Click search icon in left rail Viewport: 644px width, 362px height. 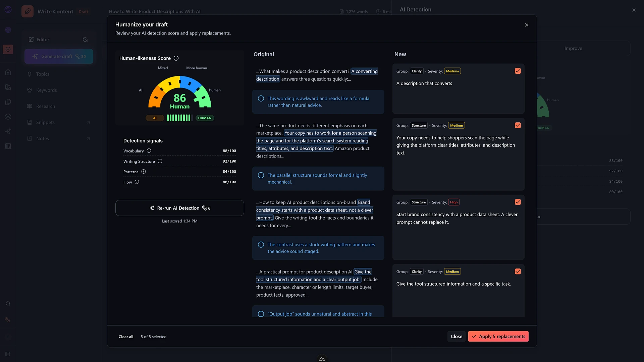8,304
